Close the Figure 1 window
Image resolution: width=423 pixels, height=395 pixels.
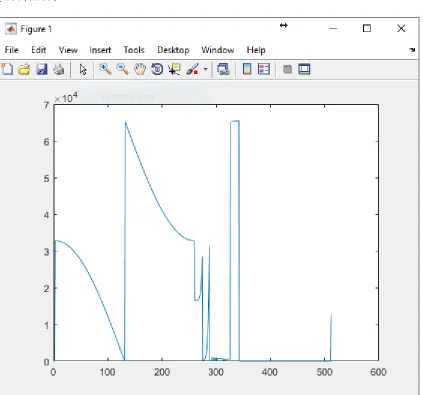pos(401,28)
